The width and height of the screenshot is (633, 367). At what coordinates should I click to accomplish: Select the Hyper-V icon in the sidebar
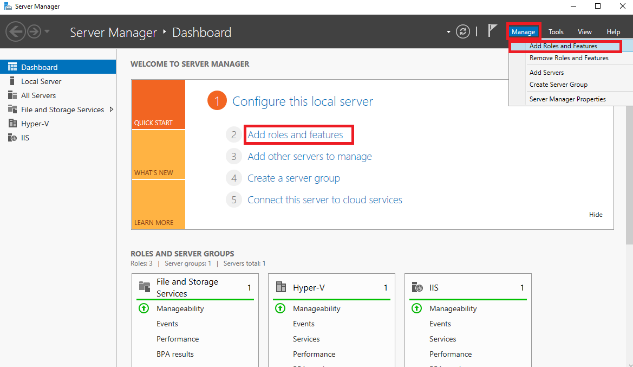13,124
